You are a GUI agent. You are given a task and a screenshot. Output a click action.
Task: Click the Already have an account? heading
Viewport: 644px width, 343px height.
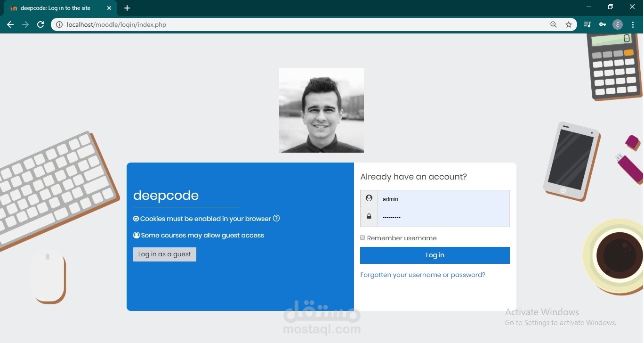(414, 177)
